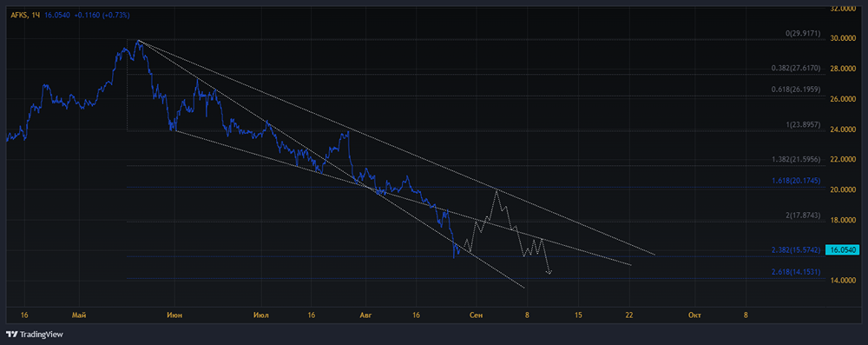Click the Окт label on time axis

click(694, 315)
